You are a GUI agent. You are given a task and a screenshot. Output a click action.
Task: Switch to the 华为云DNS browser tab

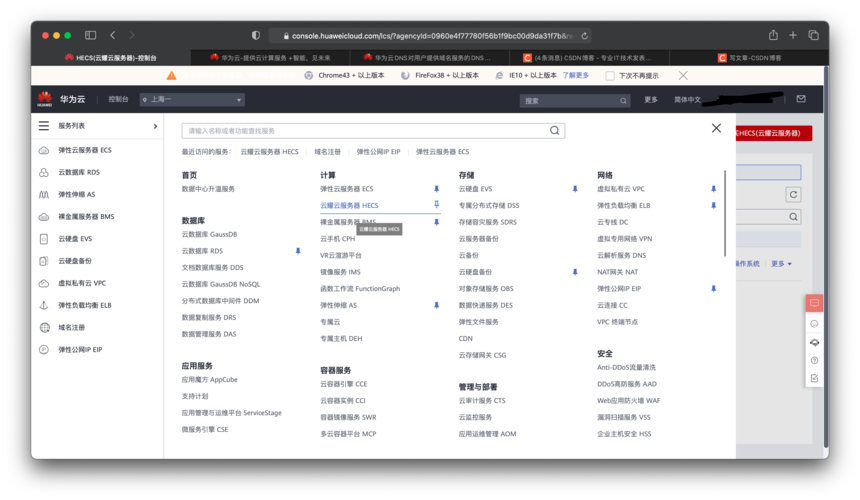click(429, 58)
